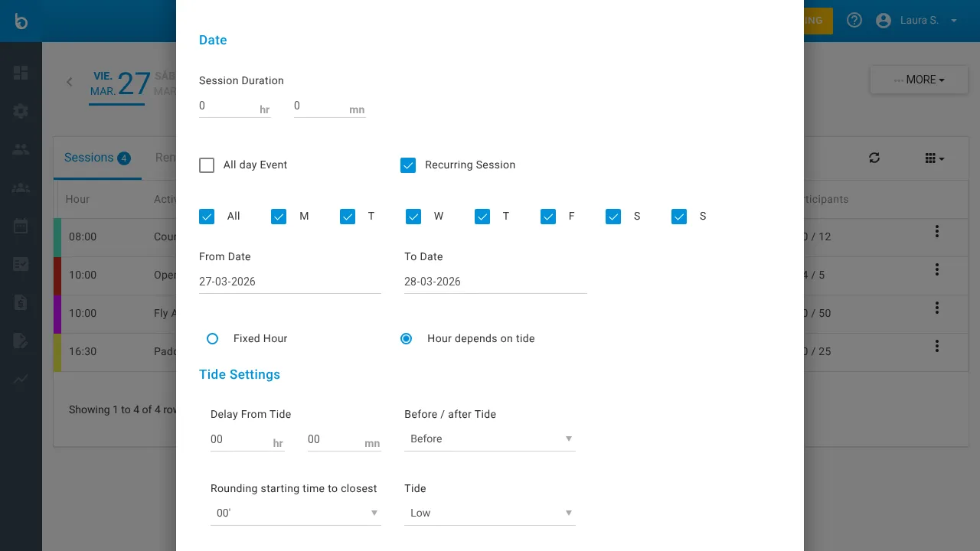Open the Customers group icon in sidebar
This screenshot has width=980, height=551.
point(20,187)
